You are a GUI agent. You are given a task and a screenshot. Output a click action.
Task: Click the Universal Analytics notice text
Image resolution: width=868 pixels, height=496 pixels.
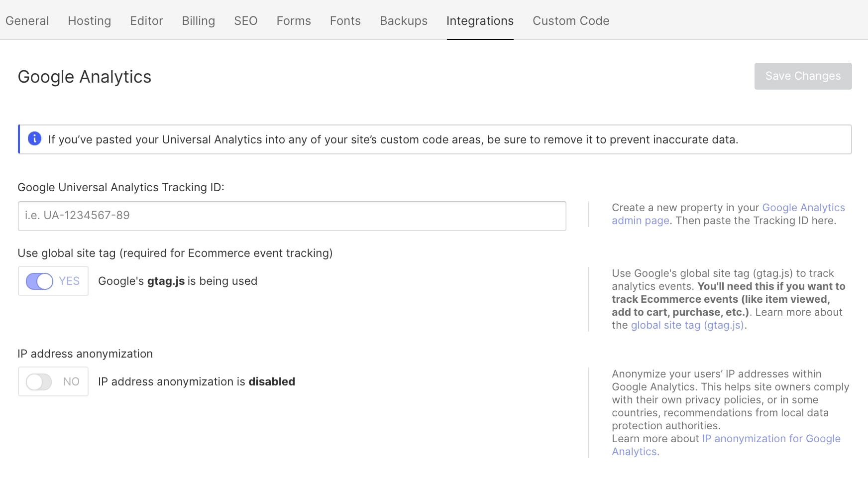[x=393, y=139]
